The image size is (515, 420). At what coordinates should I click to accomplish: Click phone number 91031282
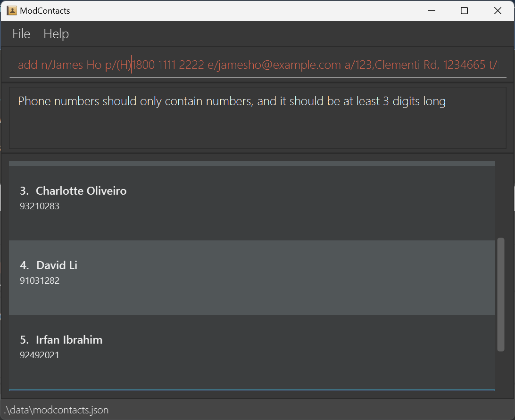[40, 281]
